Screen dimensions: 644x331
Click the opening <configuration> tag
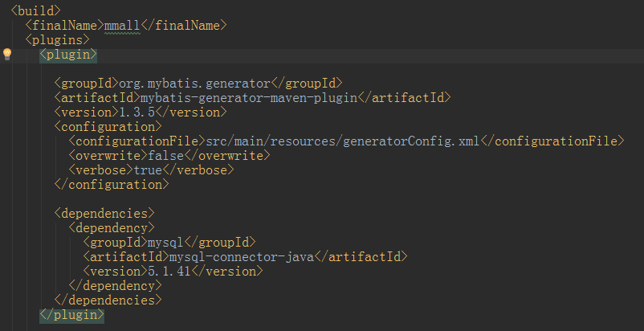coord(108,126)
